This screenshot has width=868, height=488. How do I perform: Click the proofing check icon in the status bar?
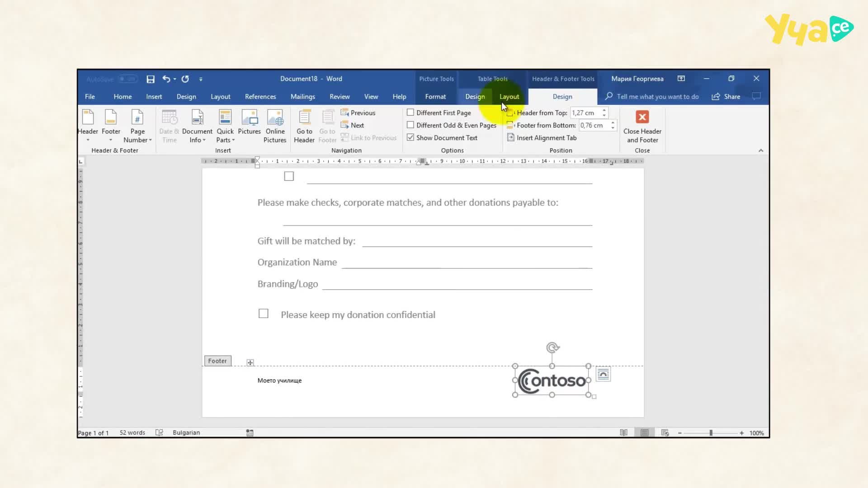[159, 432]
